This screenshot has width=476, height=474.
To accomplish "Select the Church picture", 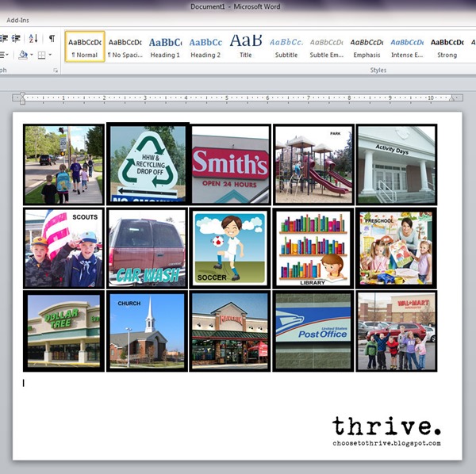I will click(148, 331).
